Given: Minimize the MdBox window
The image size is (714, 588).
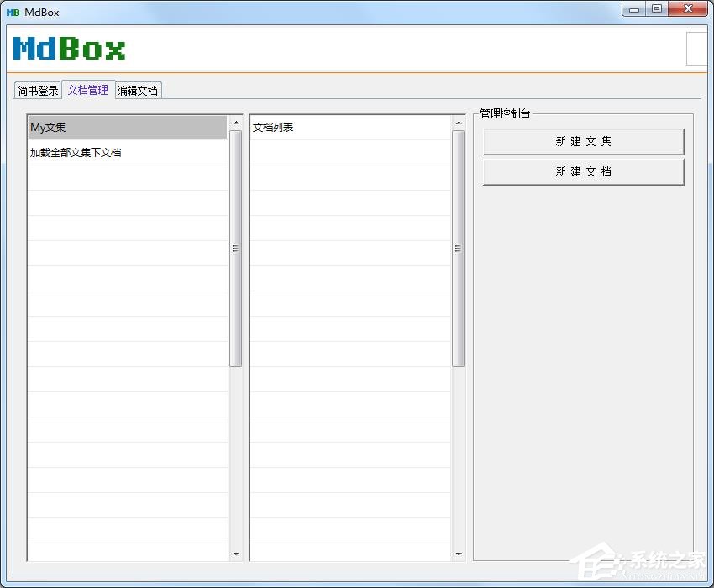Looking at the screenshot, I should pos(634,9).
